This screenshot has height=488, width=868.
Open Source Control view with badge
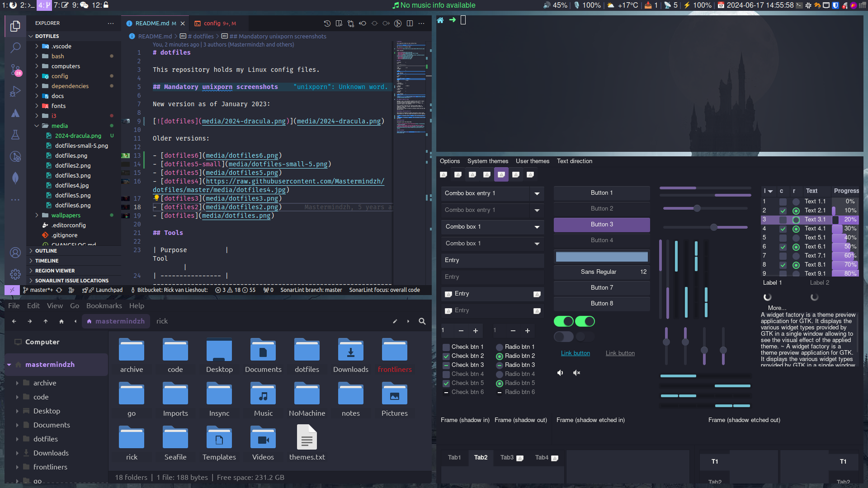click(x=15, y=70)
